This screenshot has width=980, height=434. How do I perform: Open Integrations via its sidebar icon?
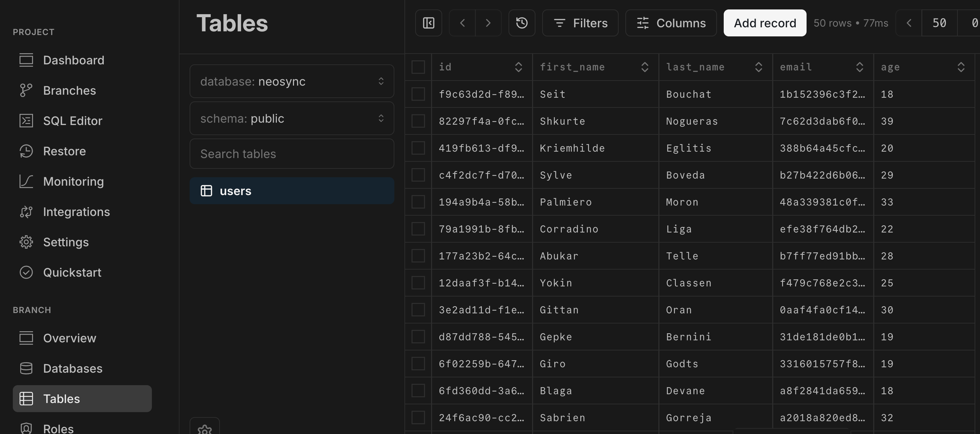(26, 212)
